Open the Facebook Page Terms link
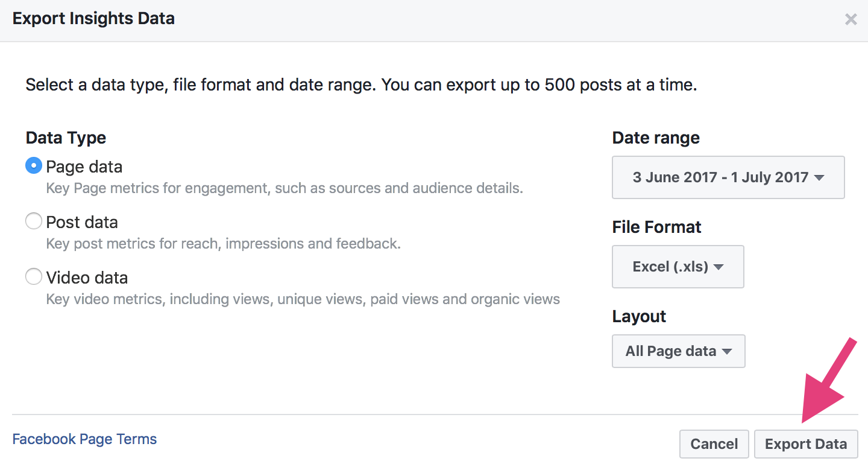 point(84,439)
